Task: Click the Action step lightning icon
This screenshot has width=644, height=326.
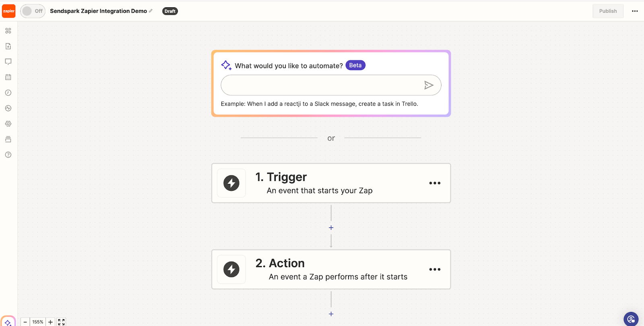Action: coord(231,269)
